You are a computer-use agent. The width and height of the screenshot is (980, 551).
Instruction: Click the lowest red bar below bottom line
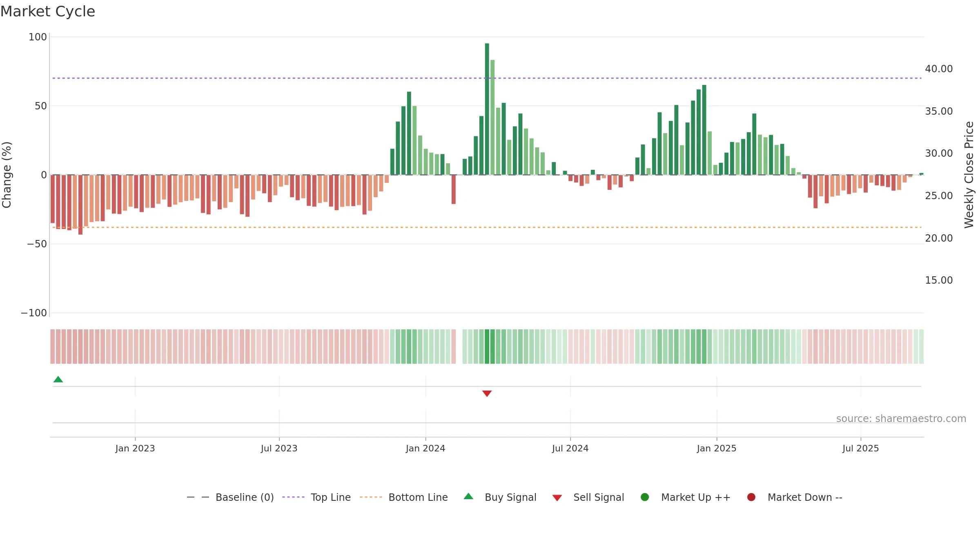pos(80,204)
